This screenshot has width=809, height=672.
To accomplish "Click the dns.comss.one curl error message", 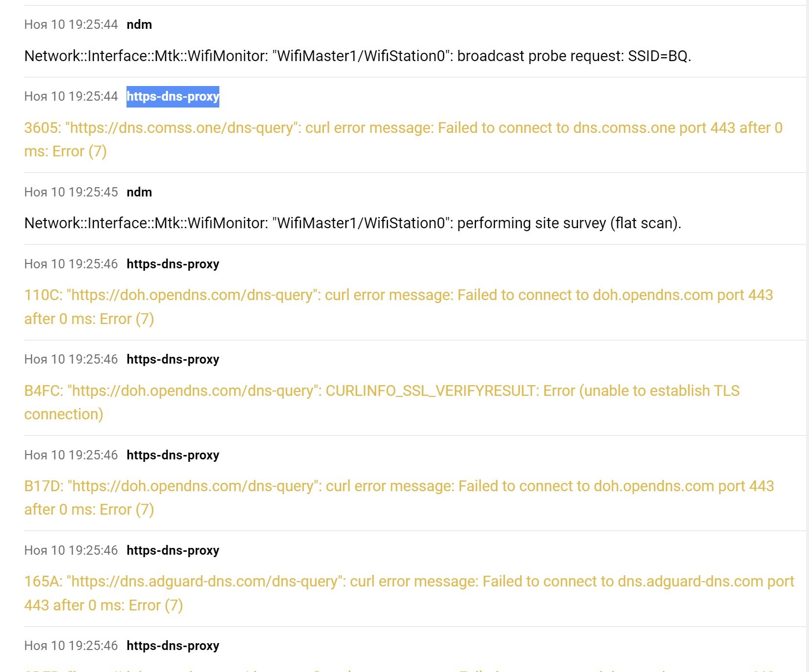I will coord(404,139).
